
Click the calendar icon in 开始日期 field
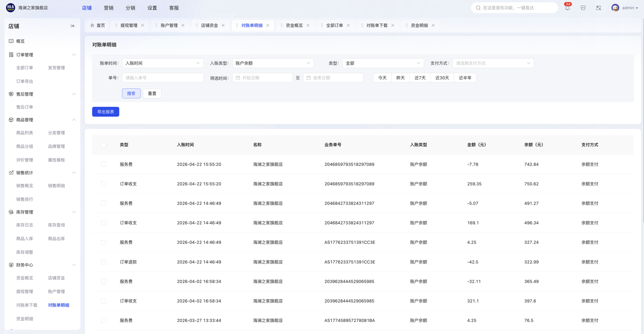point(238,78)
